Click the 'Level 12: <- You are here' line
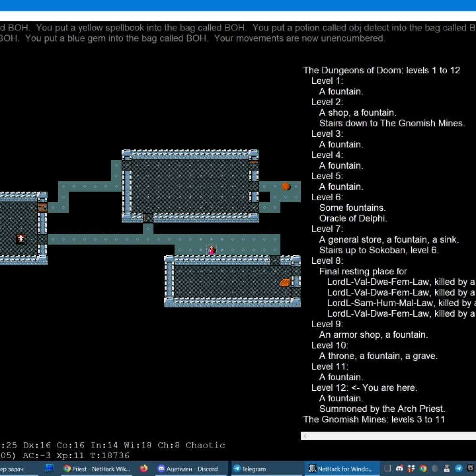The image size is (476, 476). pos(364,388)
